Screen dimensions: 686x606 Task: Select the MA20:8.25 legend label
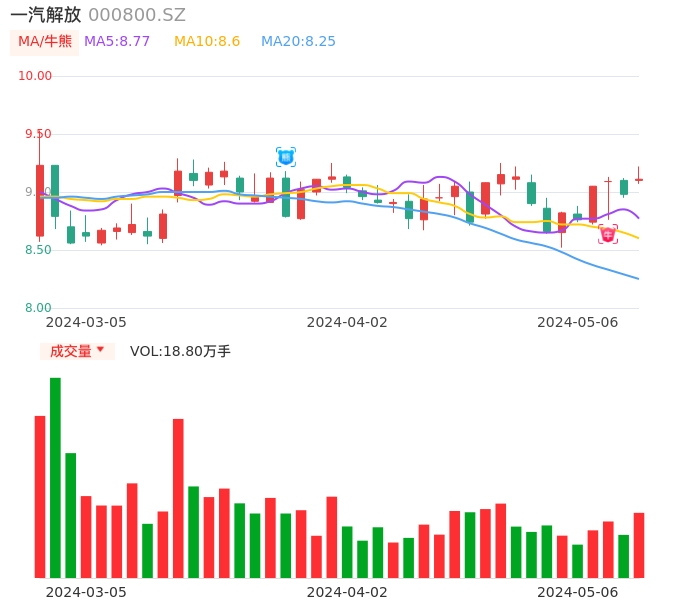click(298, 42)
